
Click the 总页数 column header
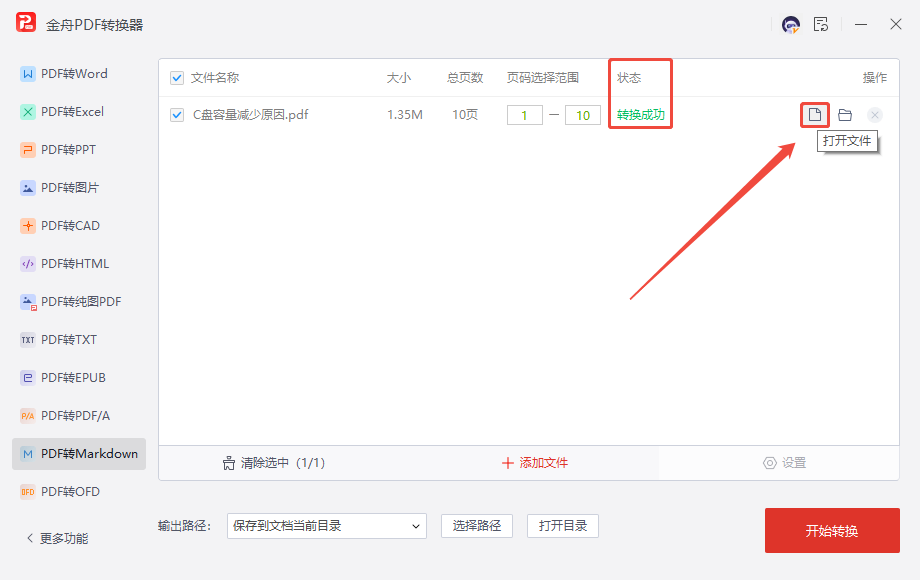click(465, 78)
